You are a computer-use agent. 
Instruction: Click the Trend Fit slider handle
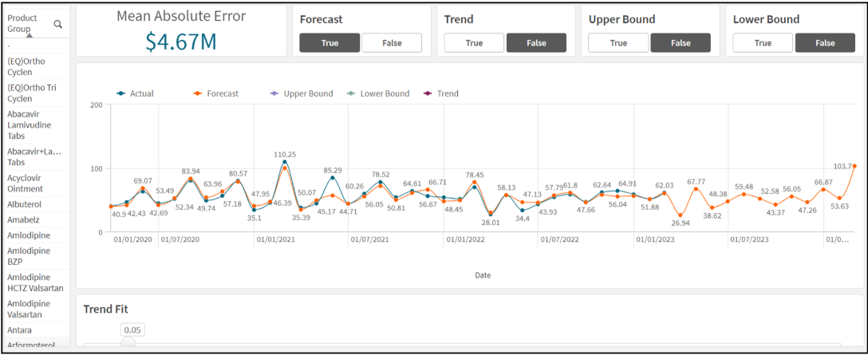point(128,345)
